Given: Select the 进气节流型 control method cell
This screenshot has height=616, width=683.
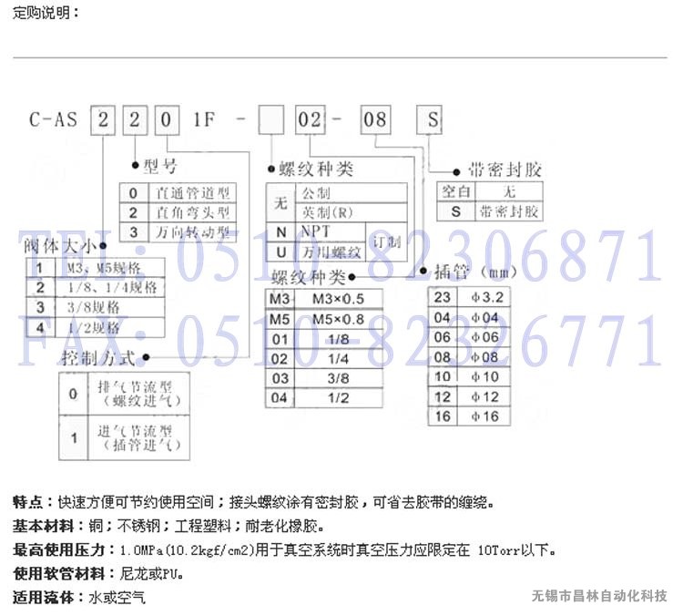Looking at the screenshot, I should point(138,436).
